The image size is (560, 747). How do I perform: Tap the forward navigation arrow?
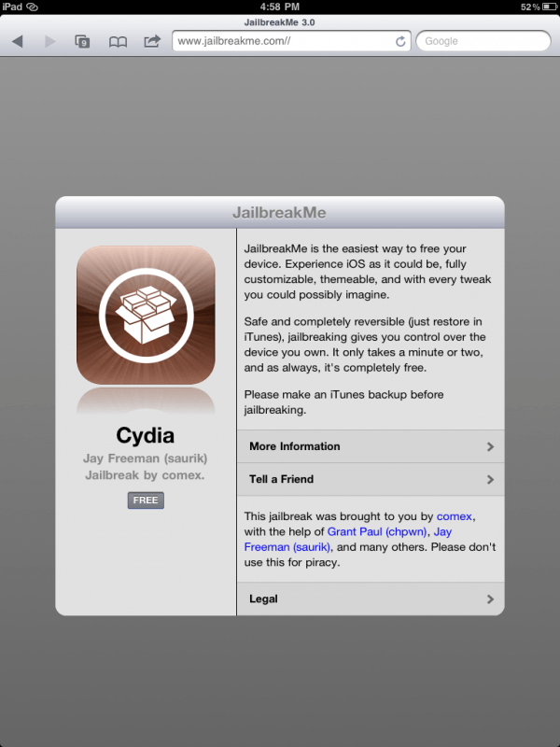(x=50, y=41)
